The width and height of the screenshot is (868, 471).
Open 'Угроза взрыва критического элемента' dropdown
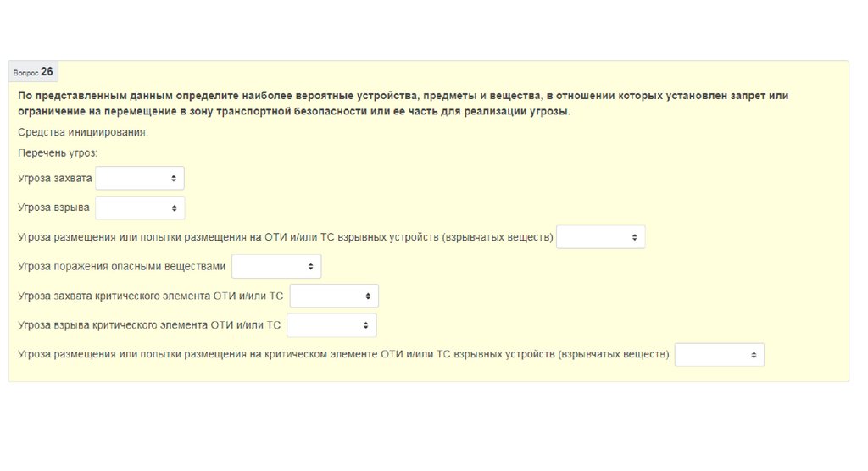331,325
